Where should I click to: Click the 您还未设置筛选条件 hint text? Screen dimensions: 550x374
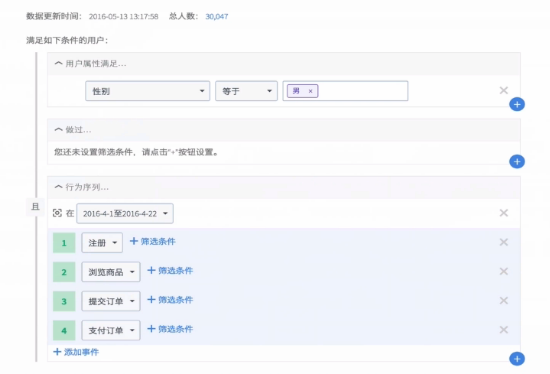pos(136,152)
